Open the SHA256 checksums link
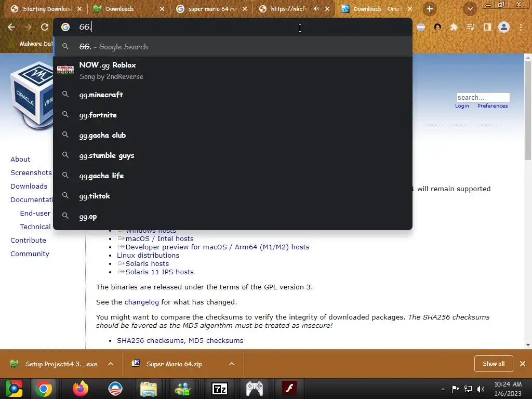This screenshot has height=399, width=532. (x=150, y=341)
